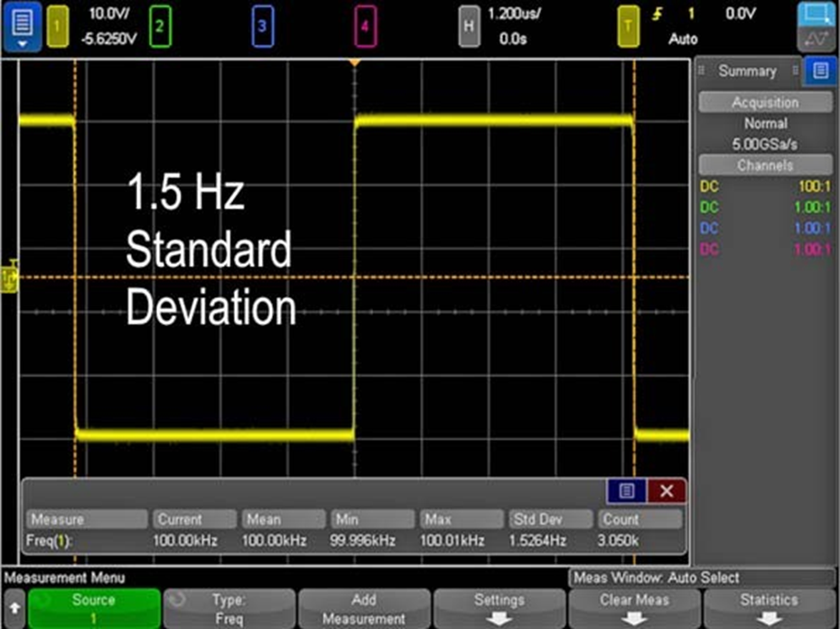The height and width of the screenshot is (629, 840).
Task: Close the measurement results panel
Action: 667,491
